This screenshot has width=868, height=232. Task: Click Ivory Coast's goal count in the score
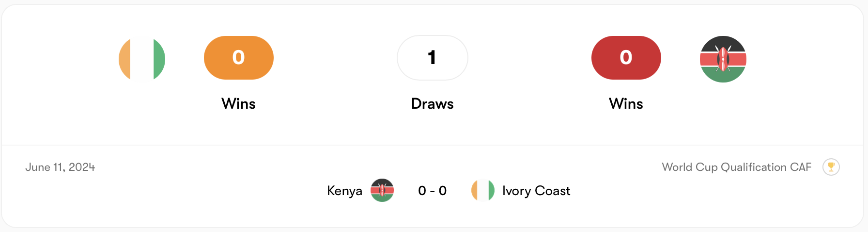443,191
